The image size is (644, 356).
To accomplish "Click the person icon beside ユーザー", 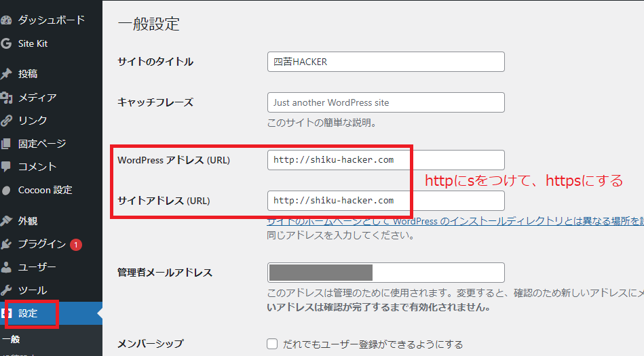I will point(6,267).
